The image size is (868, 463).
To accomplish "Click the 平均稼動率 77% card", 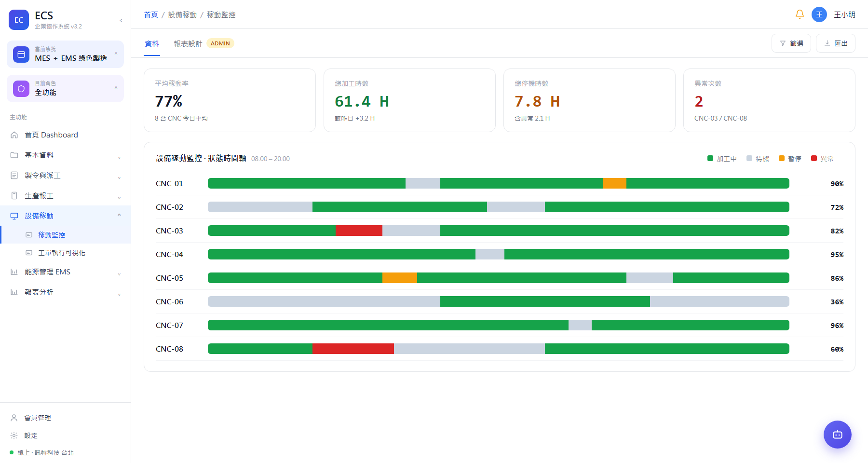I will point(230,100).
